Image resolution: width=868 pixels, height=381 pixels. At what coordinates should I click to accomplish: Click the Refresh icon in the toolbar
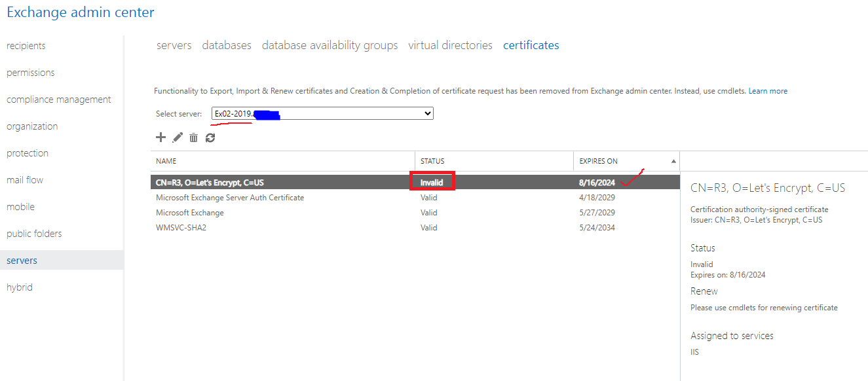pyautogui.click(x=210, y=137)
